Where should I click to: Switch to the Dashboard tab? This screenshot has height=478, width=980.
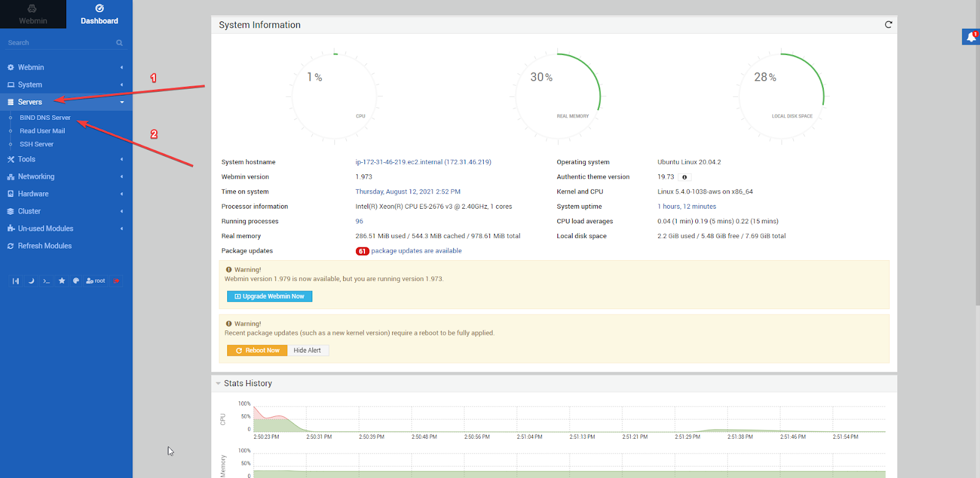tap(99, 14)
